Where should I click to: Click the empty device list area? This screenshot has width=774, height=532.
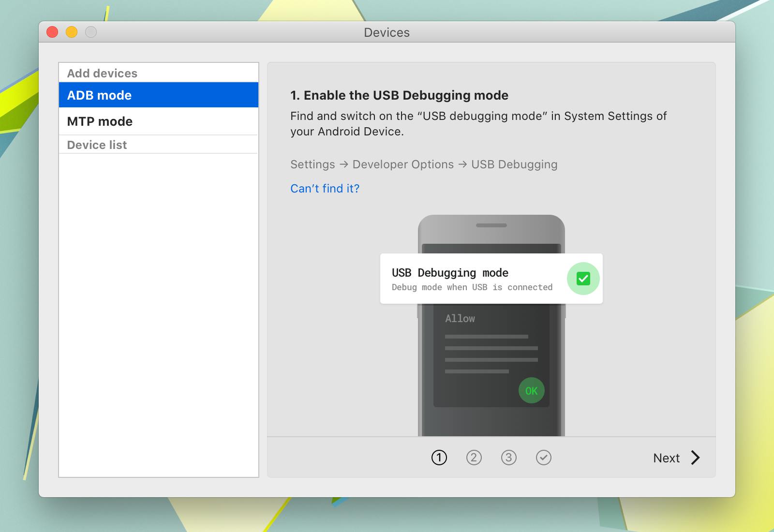point(159,315)
